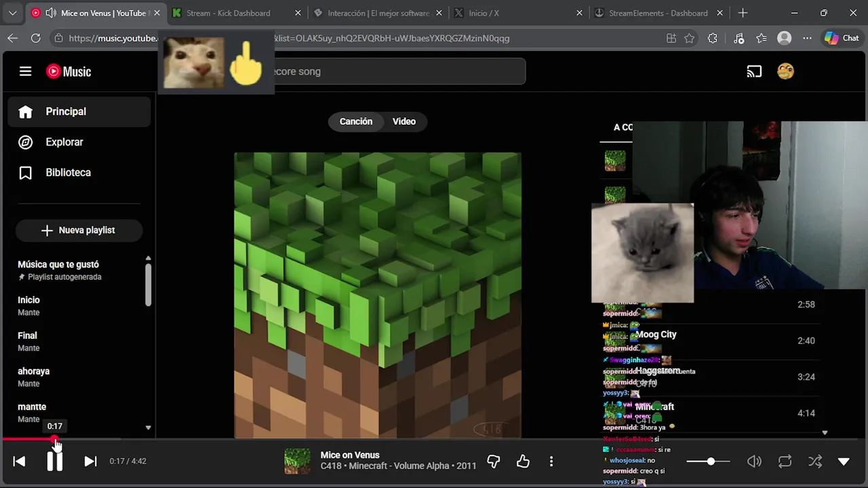Toggle shuffle mode
This screenshot has height=488, width=868.
815,462
